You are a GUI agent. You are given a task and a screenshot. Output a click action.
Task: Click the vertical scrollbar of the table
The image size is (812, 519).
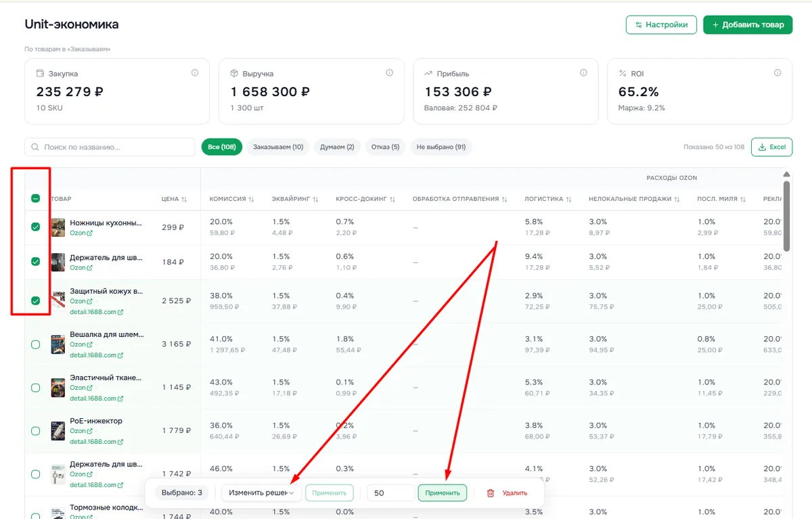click(x=786, y=217)
